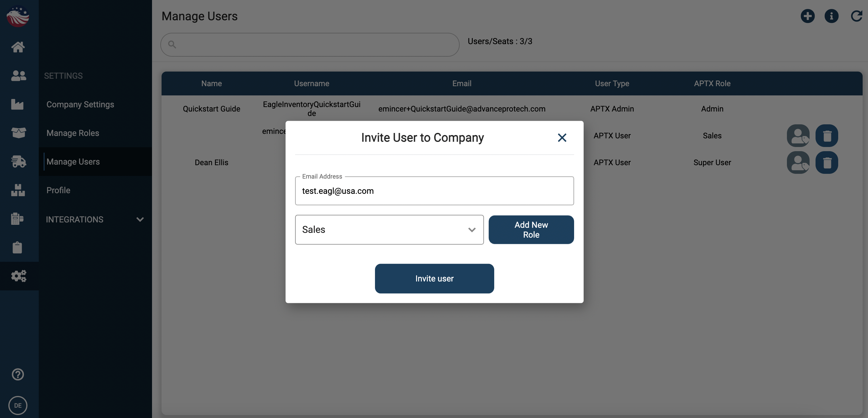
Task: Open the help question mark icon
Action: coord(18,374)
